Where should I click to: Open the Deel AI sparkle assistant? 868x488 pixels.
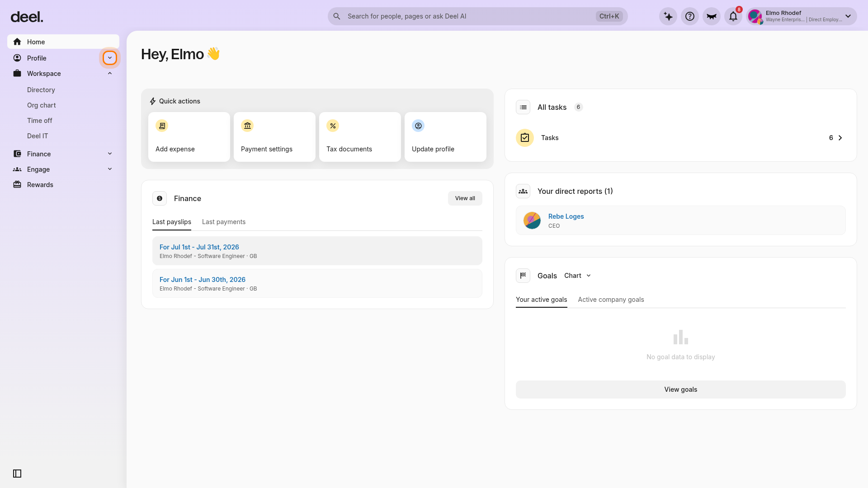[x=668, y=16]
